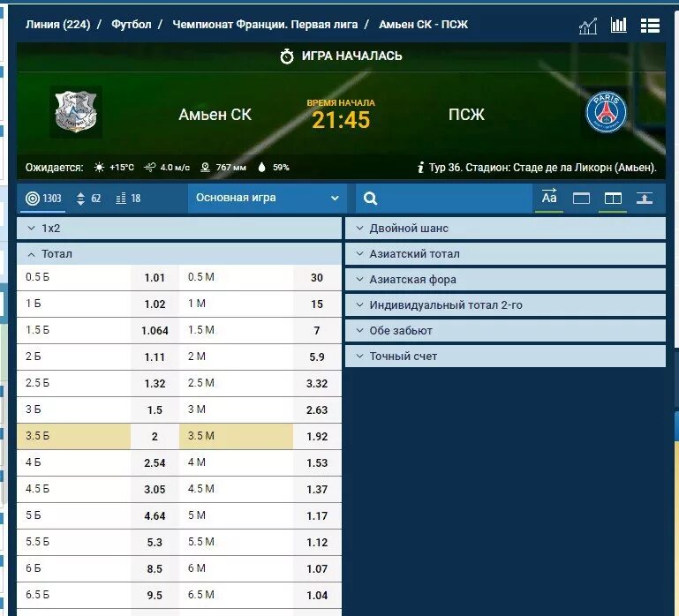Expand the Точный счет section
Viewport: 679px width, 616px height.
pos(505,356)
